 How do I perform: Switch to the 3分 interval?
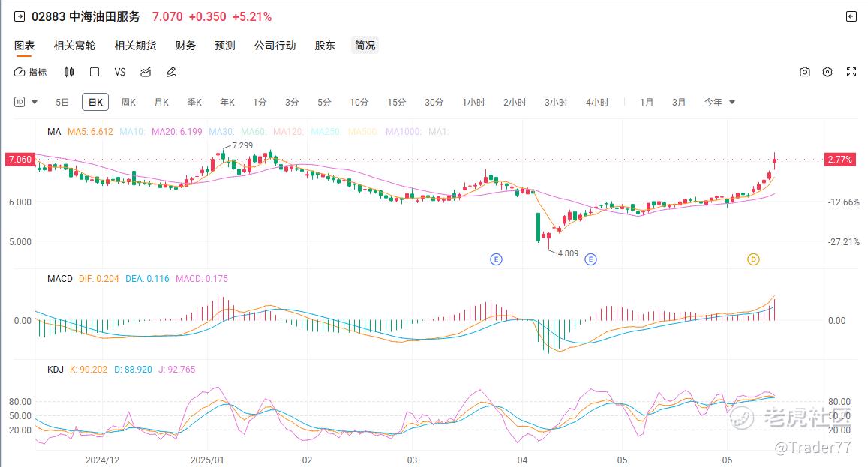292,103
